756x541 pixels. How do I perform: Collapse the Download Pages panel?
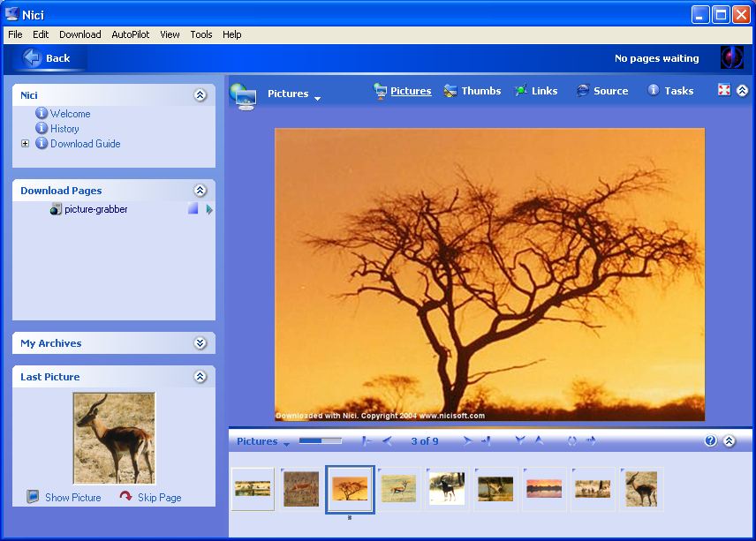(x=200, y=191)
